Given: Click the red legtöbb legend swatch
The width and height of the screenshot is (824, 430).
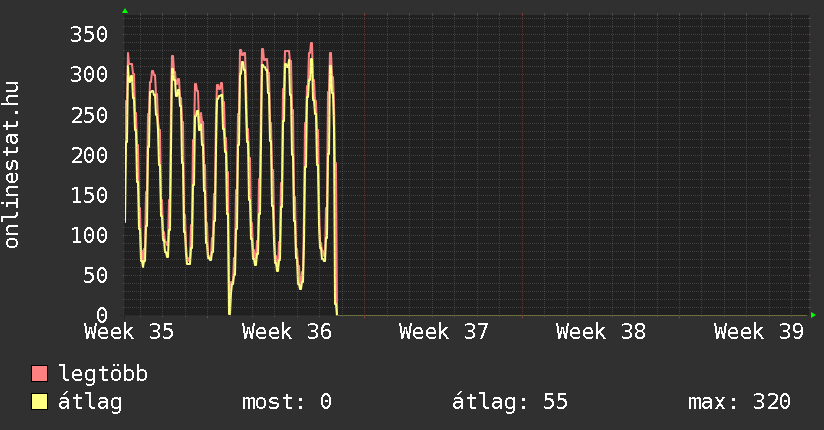Looking at the screenshot, I should pyautogui.click(x=39, y=374).
